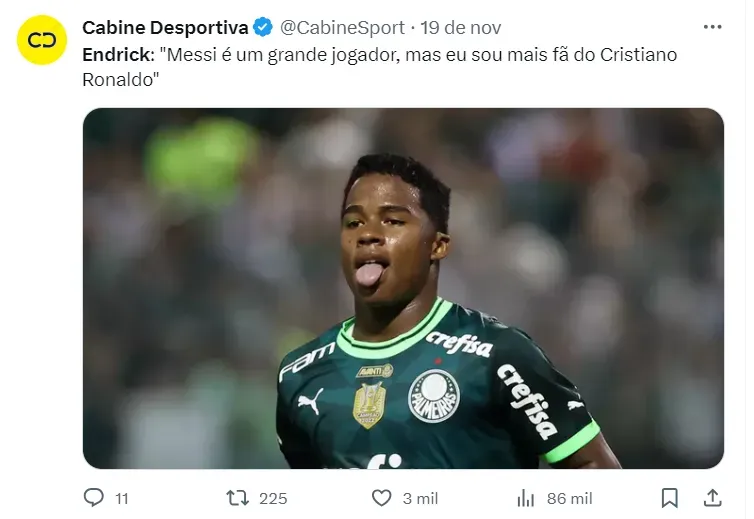Click the 86 mil views count
The height and width of the screenshot is (519, 754).
[x=569, y=499]
